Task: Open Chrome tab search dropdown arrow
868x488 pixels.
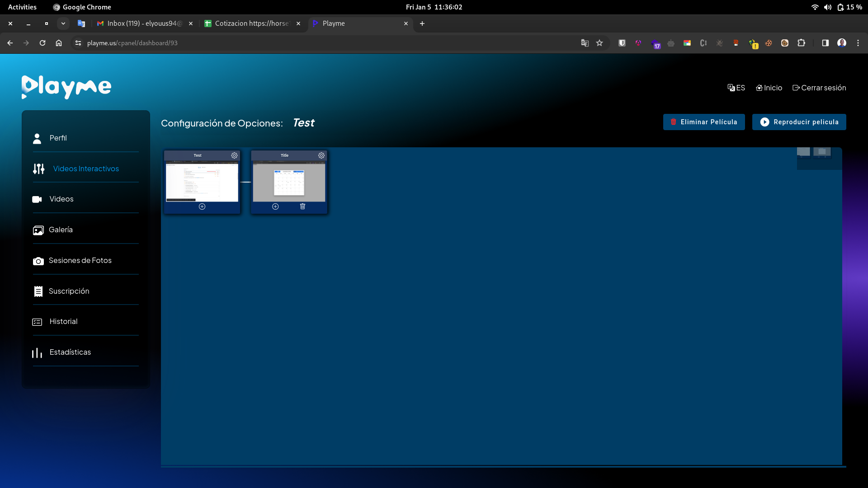Action: click(63, 23)
